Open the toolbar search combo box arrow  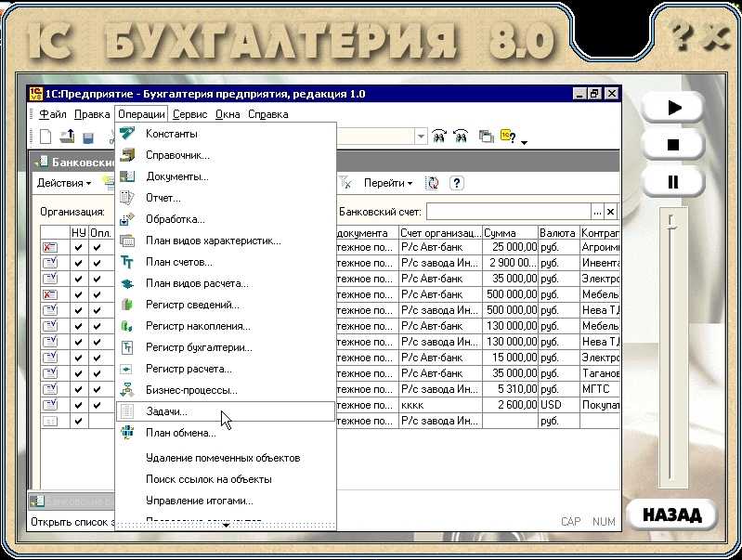(x=421, y=137)
